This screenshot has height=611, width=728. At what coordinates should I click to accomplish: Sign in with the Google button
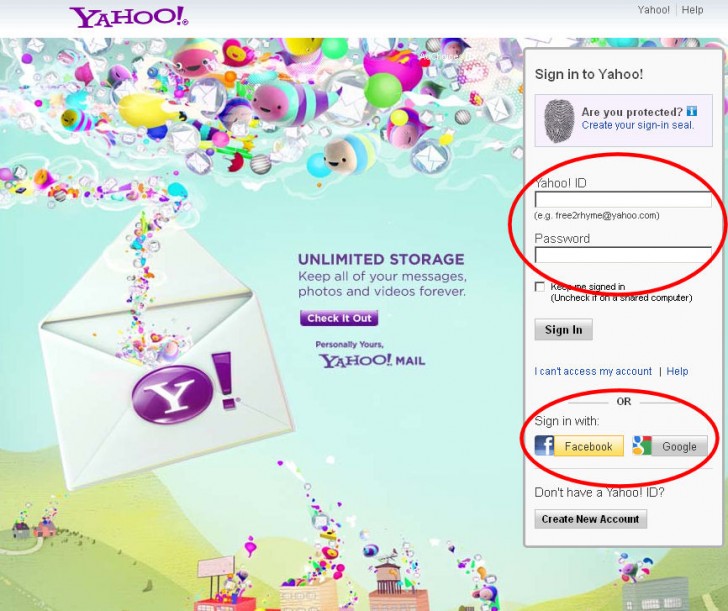coord(670,446)
